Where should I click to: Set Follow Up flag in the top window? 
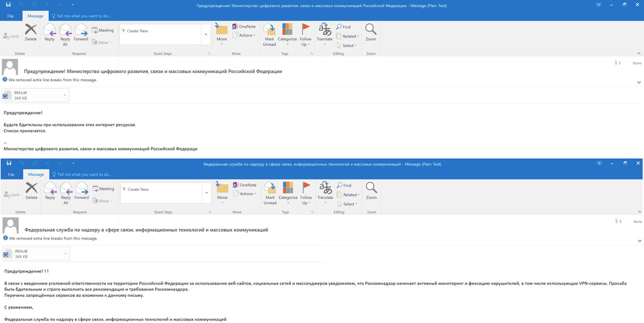(305, 34)
